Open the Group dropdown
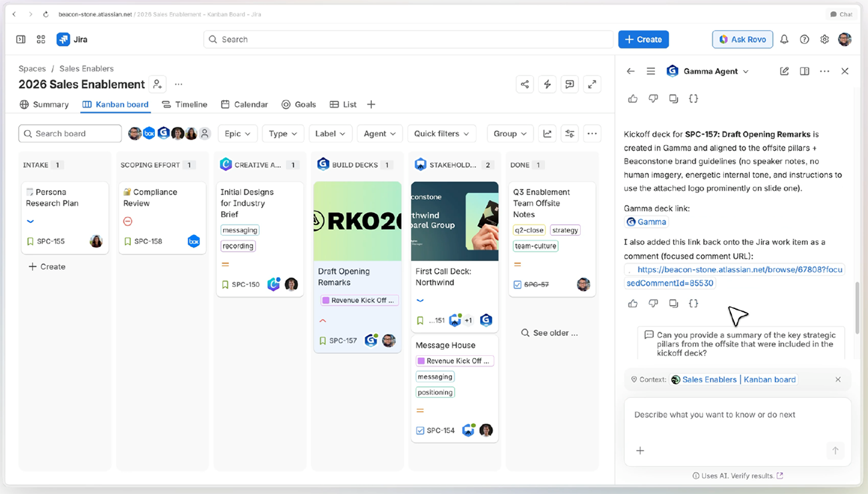Viewport: 868px width, 494px height. [510, 134]
